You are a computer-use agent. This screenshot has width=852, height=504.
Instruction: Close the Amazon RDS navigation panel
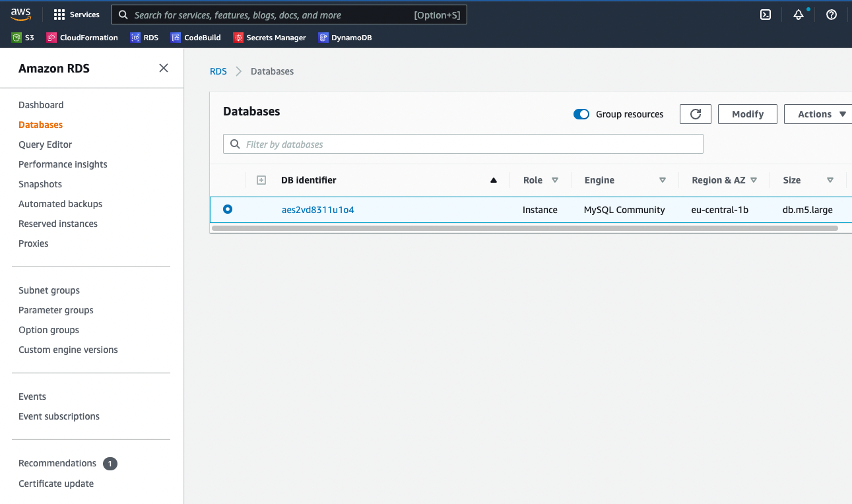[164, 68]
